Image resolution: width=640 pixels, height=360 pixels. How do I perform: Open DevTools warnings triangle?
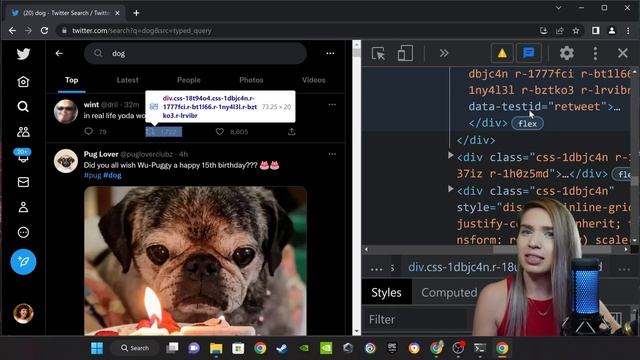point(502,53)
